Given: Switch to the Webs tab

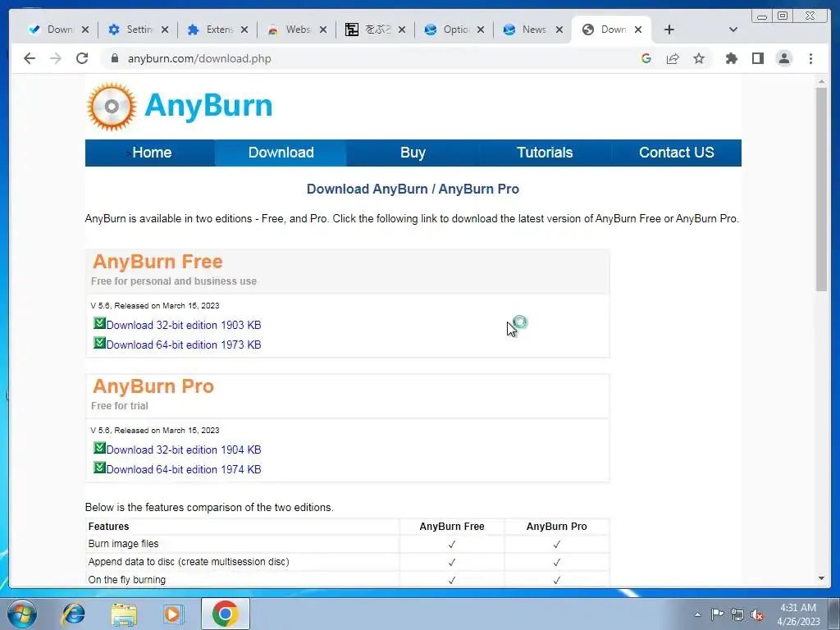Looking at the screenshot, I should point(296,30).
